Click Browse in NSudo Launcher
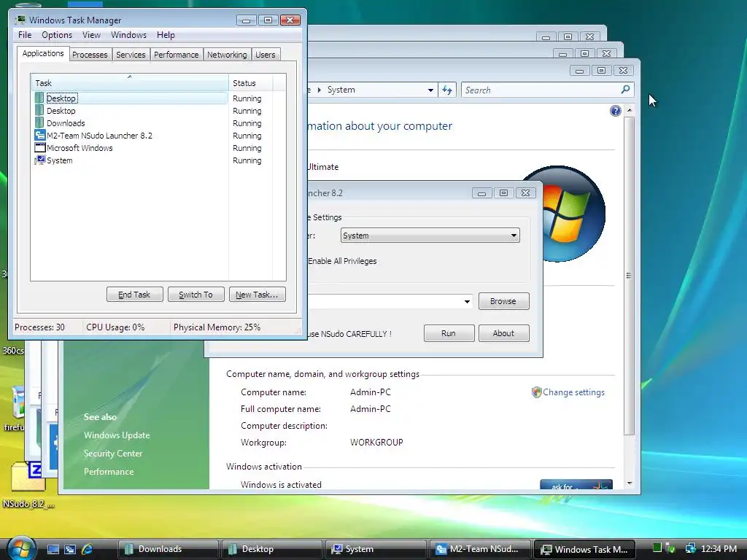 [503, 301]
